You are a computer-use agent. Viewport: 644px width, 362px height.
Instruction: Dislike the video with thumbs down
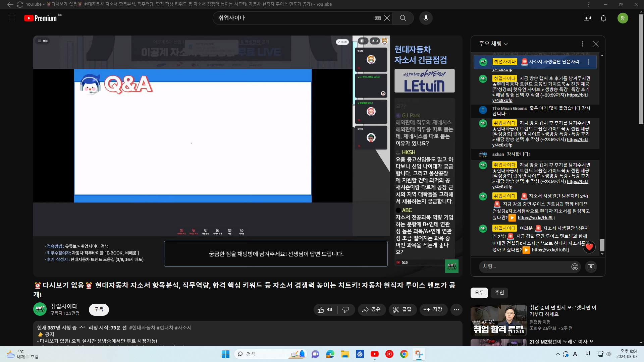coord(345,310)
